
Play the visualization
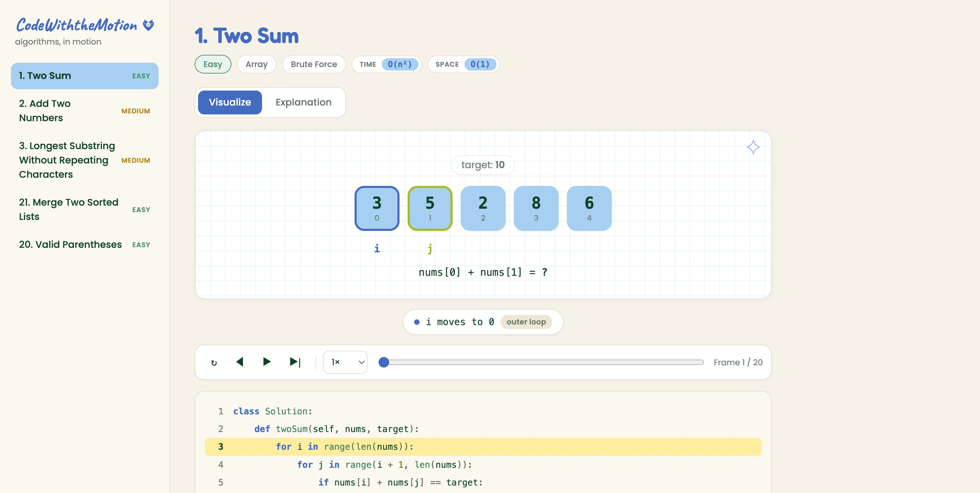pos(267,362)
